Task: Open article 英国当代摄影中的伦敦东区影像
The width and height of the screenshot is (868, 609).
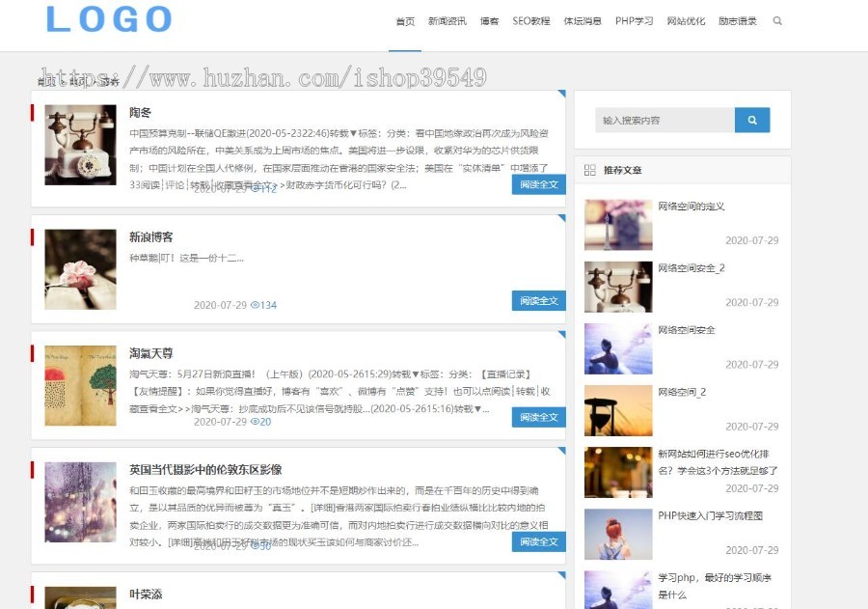Action: coord(205,470)
